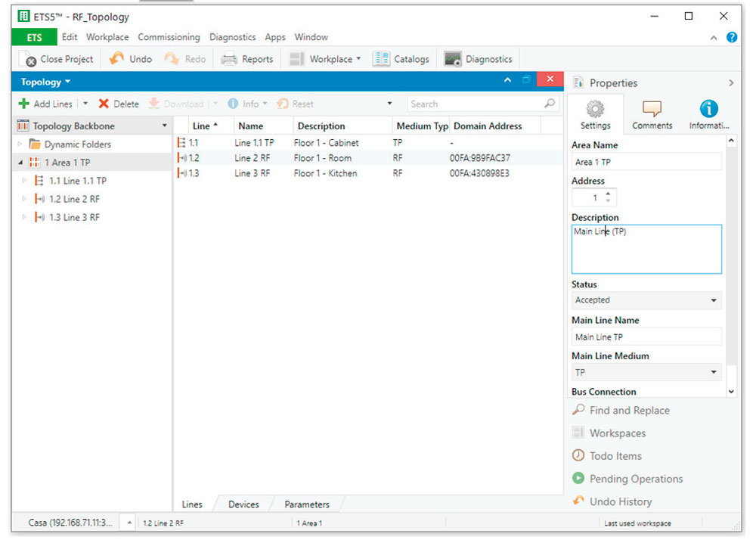Open the Settings gear tab
756x540 pixels.
(595, 109)
